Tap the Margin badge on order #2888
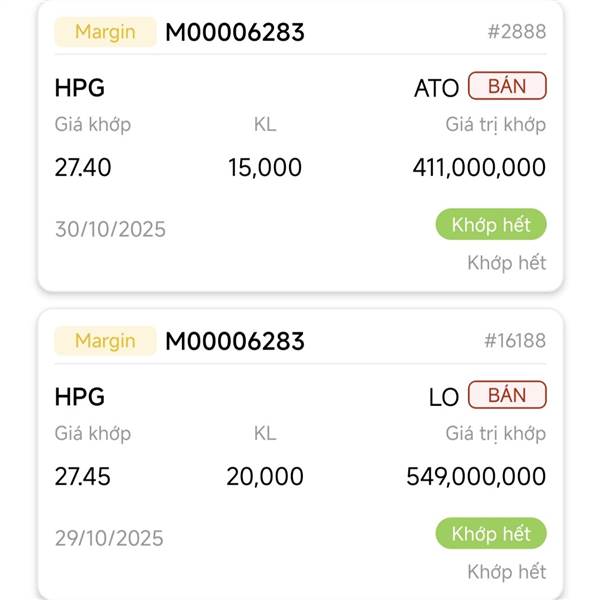The image size is (600, 600). point(105,32)
